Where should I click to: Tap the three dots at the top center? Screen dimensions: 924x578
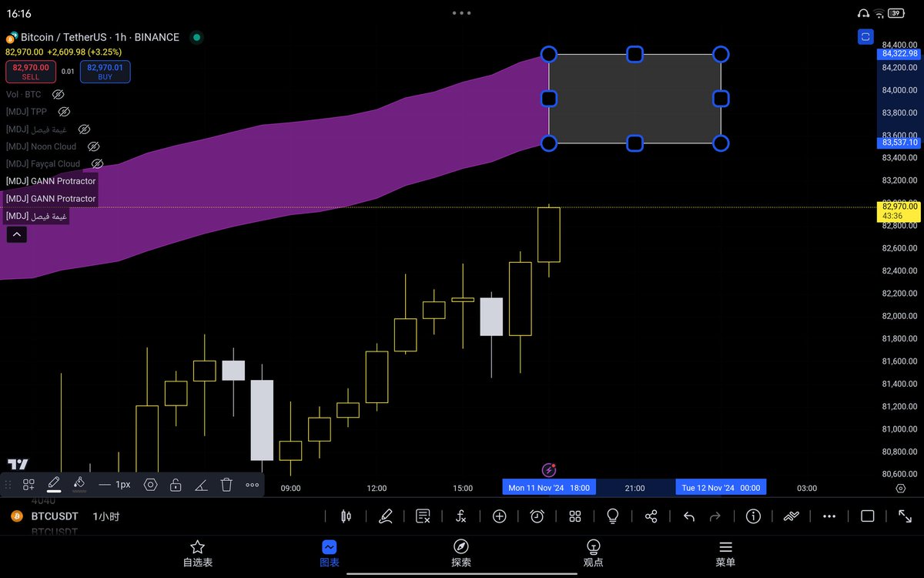[x=462, y=13]
